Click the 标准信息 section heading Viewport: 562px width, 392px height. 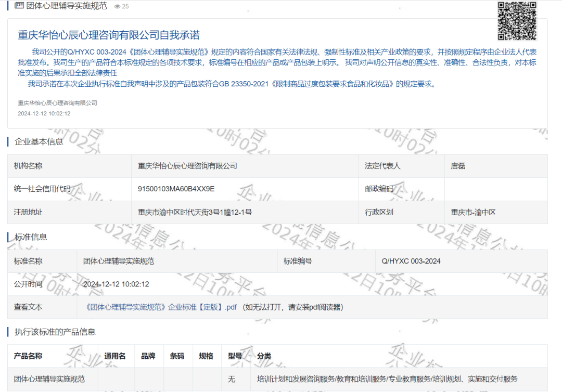coord(31,237)
